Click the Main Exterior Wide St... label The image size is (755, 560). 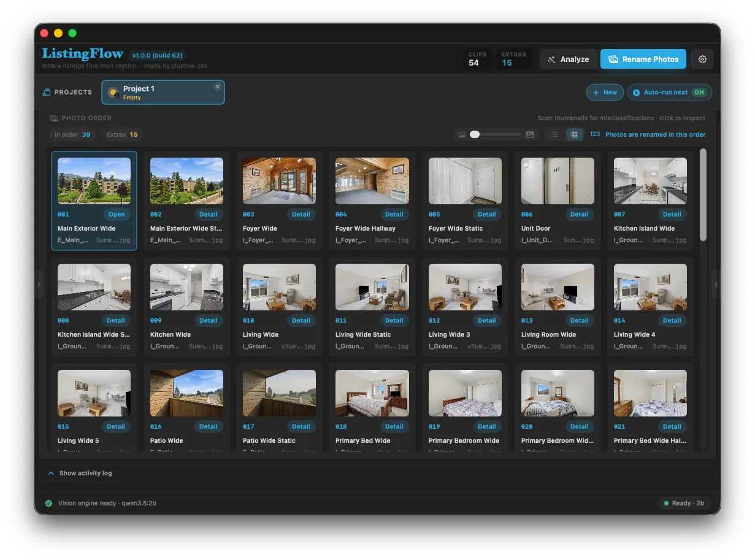click(186, 228)
